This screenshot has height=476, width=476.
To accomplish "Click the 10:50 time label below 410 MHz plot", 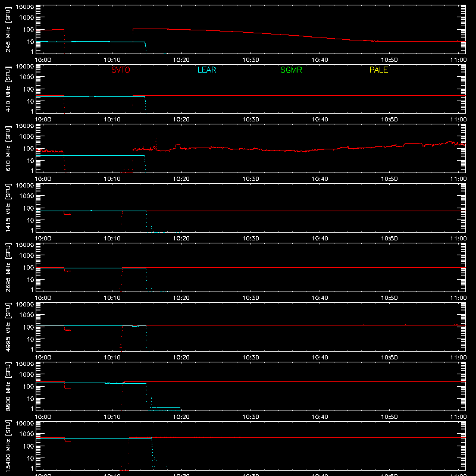I will click(390, 120).
